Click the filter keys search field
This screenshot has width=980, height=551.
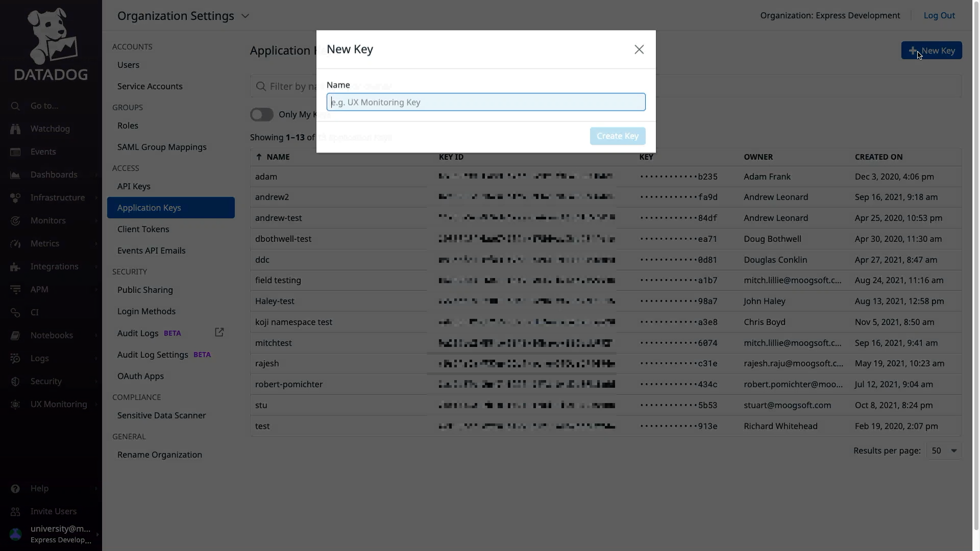pos(606,86)
